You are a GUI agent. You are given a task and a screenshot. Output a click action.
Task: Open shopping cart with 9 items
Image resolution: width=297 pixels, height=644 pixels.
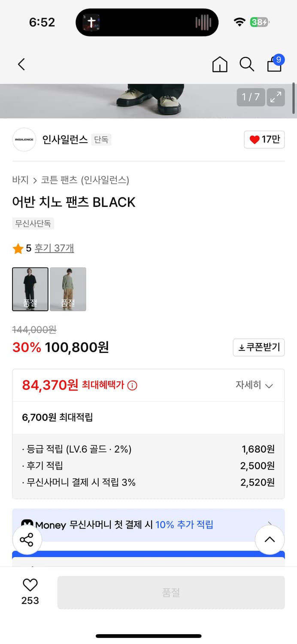(x=274, y=65)
